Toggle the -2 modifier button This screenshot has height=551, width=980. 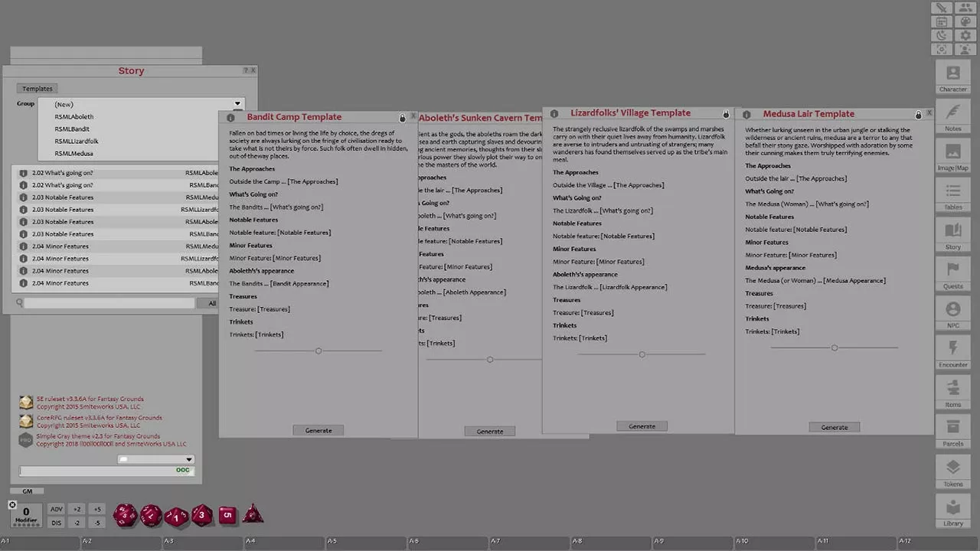77,523
